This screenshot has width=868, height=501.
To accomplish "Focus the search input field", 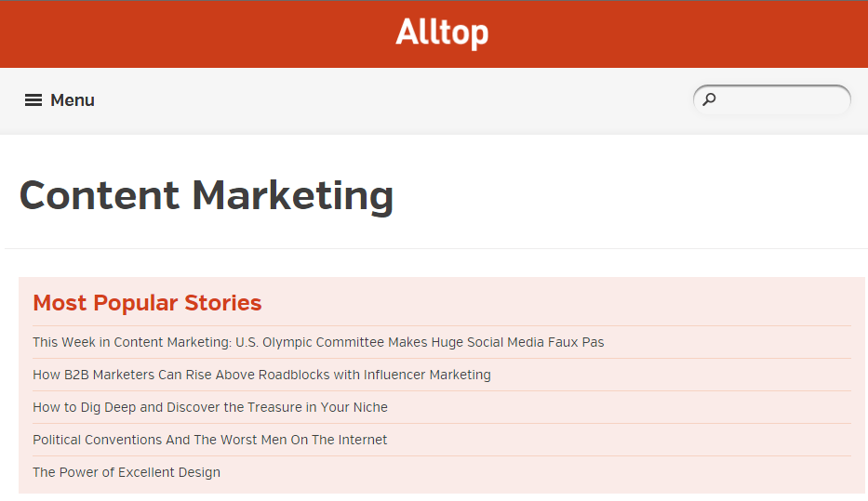I will click(771, 100).
